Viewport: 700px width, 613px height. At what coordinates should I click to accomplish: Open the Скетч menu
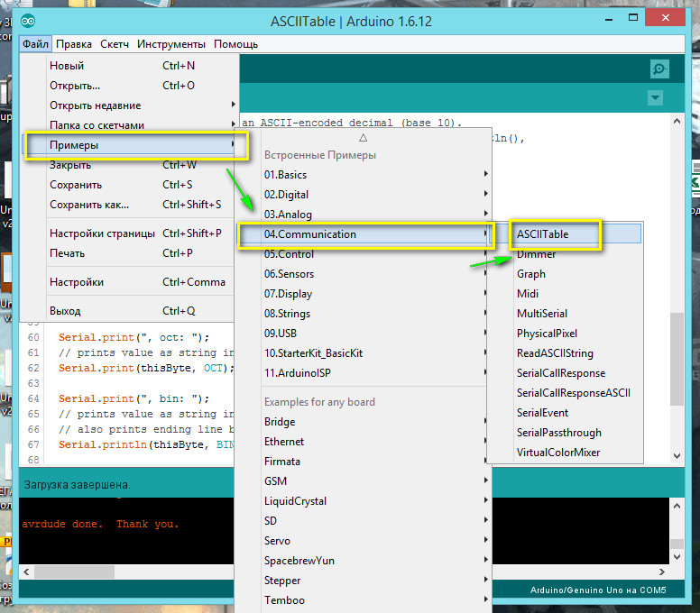(x=115, y=44)
